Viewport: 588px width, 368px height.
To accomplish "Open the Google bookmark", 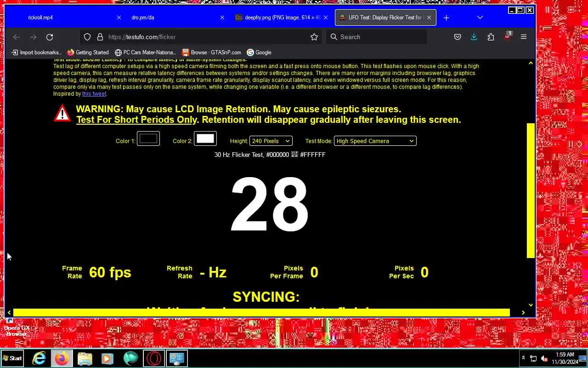I will pyautogui.click(x=259, y=52).
